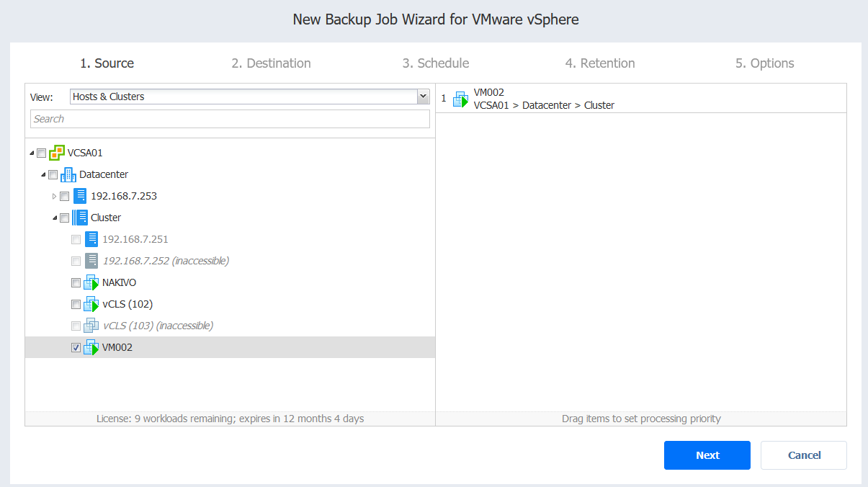The width and height of the screenshot is (868, 487).
Task: Click the NAKIVO label in the tree
Action: [x=120, y=282]
